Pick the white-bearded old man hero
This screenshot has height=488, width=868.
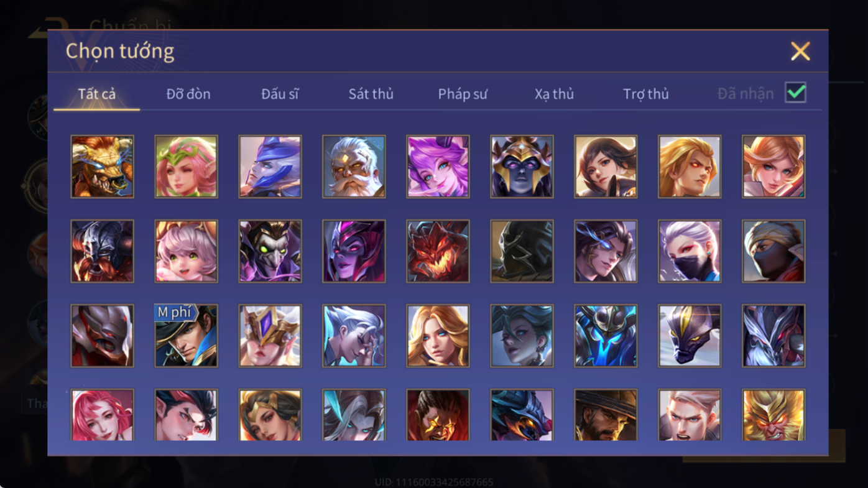point(354,167)
